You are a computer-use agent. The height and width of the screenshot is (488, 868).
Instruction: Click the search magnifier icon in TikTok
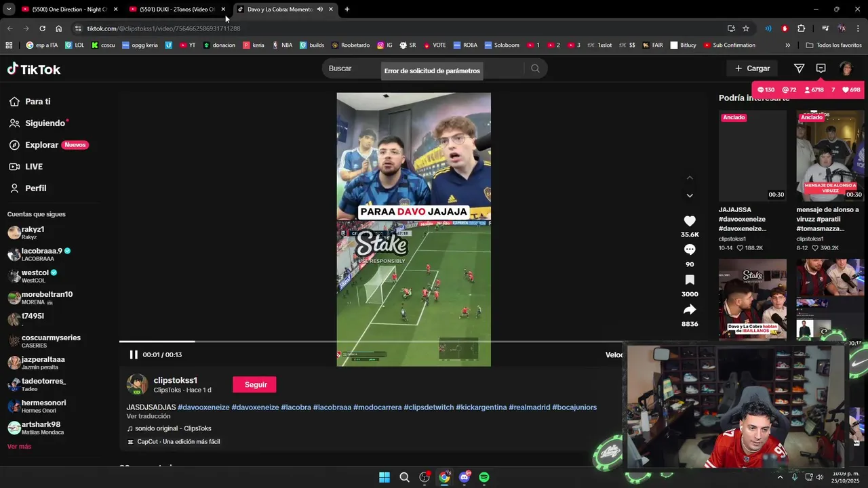tap(535, 68)
